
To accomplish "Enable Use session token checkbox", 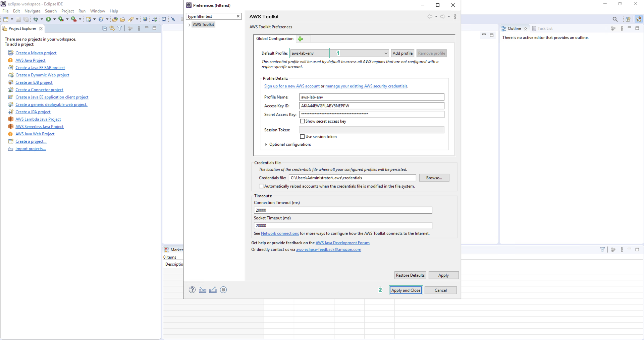I will click(x=302, y=137).
